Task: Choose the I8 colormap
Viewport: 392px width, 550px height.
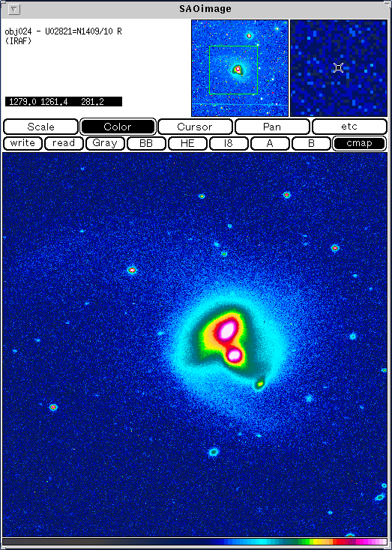Action: coord(229,143)
